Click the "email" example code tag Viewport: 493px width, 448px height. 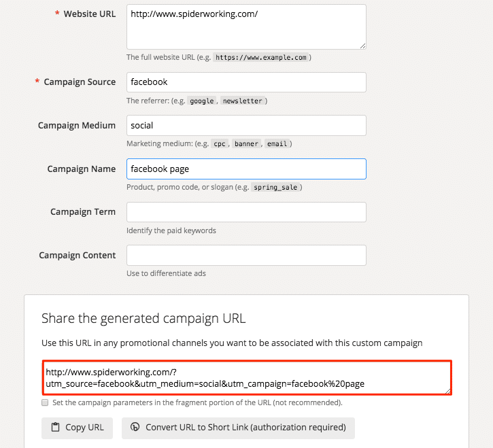click(x=276, y=144)
